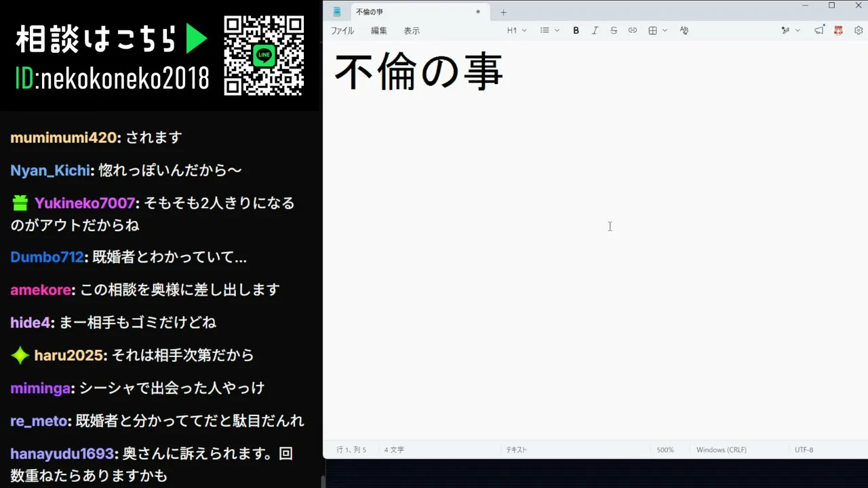
Task: Click username haru2025 in chat
Action: pyautogui.click(x=68, y=354)
